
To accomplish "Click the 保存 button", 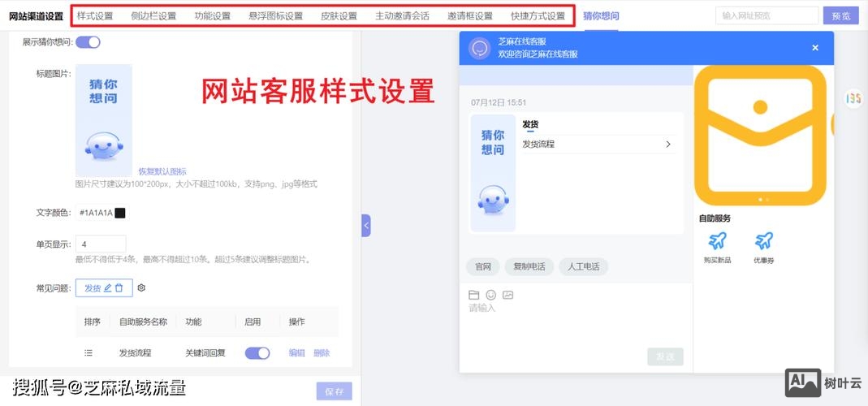I will [335, 391].
